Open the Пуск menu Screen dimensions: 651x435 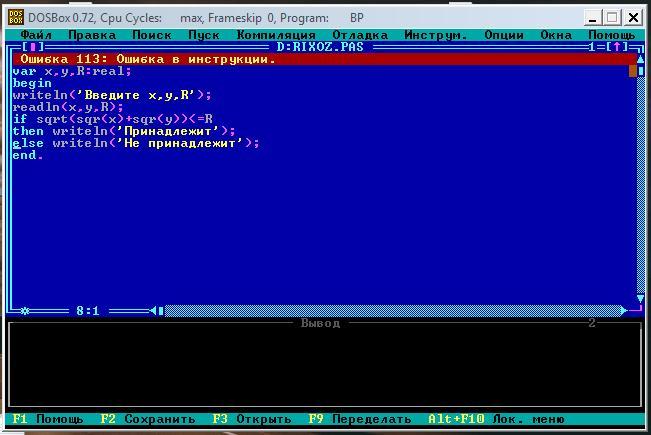click(204, 35)
